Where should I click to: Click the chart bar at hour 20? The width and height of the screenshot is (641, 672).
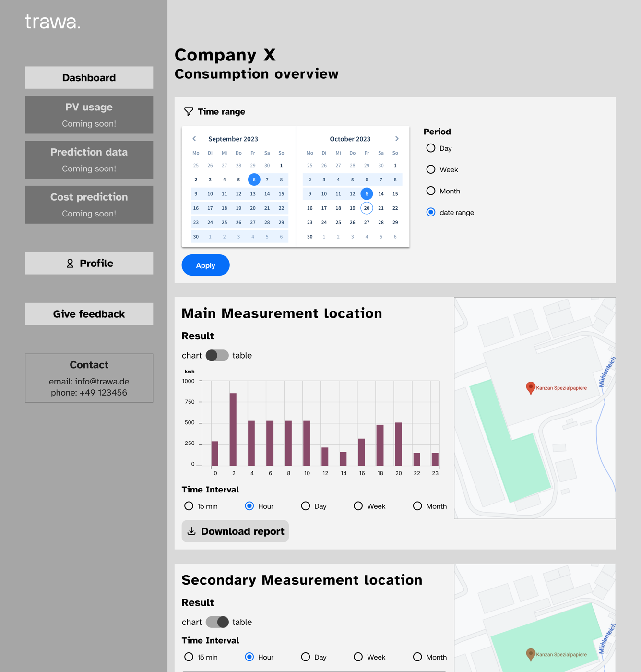(x=398, y=444)
